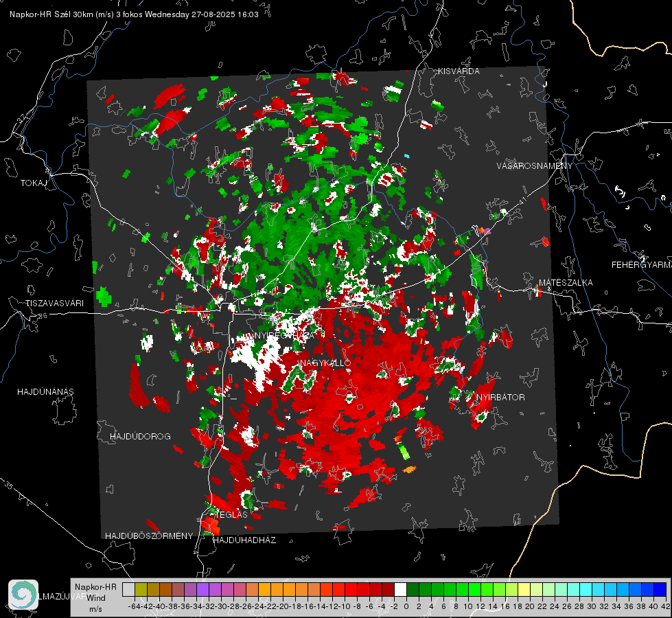Click the VÁSÁROSNAMÉNY city label

535,165
